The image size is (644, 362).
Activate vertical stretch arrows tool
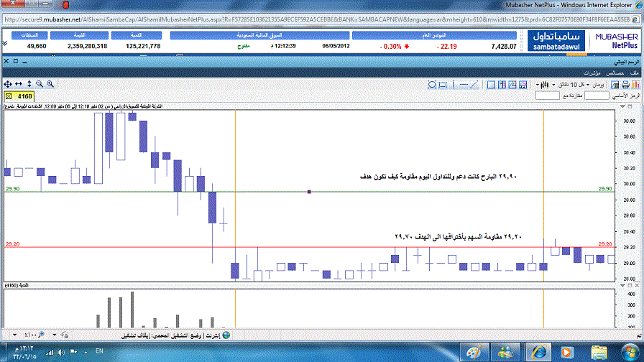click(29, 84)
